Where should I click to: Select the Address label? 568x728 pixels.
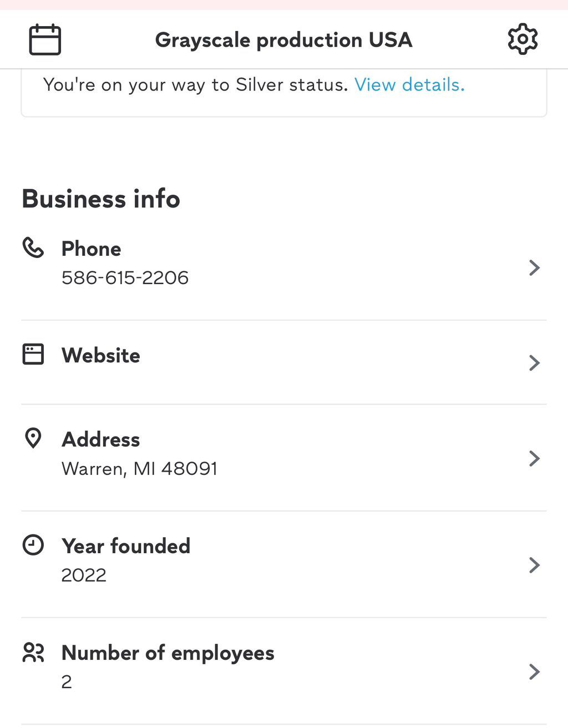pos(100,439)
